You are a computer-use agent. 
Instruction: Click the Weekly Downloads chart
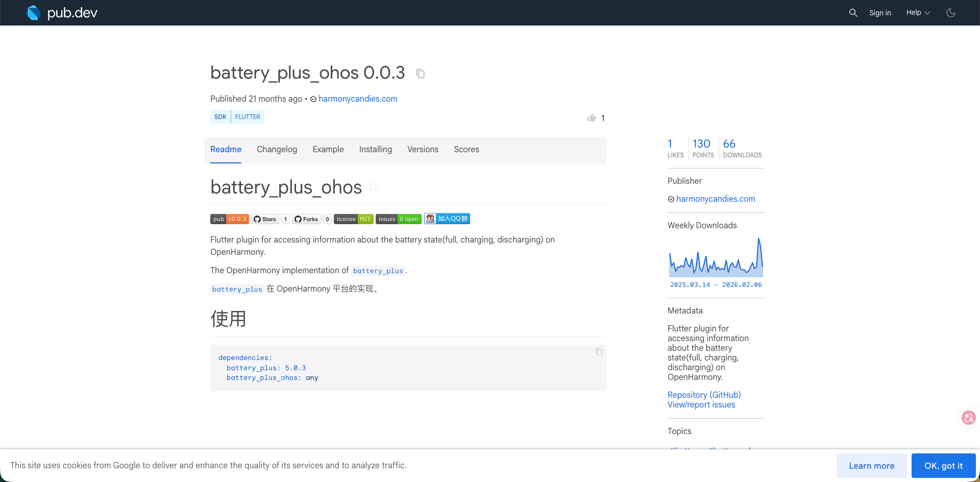[716, 257]
